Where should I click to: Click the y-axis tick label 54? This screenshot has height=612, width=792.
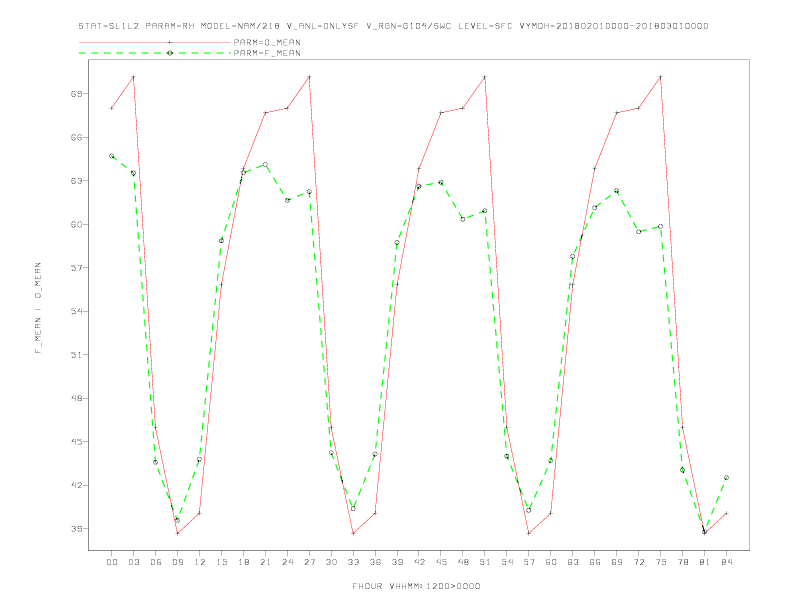click(x=76, y=311)
